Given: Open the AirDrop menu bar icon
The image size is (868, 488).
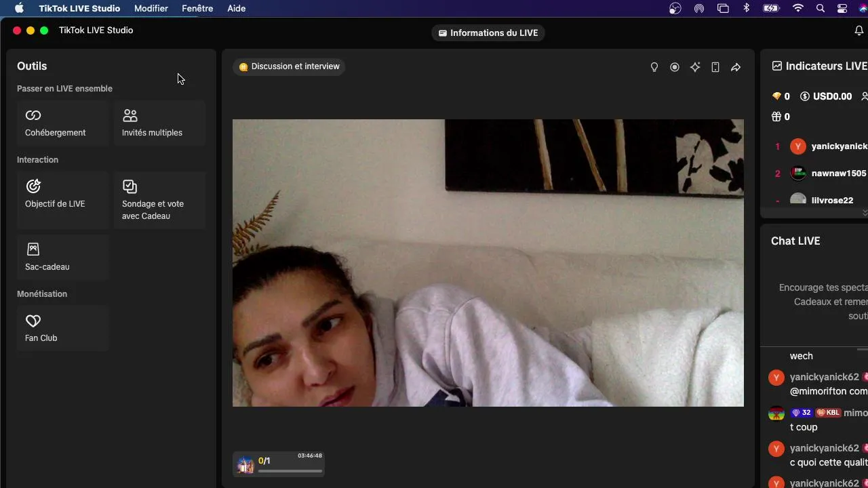Looking at the screenshot, I should 698,8.
